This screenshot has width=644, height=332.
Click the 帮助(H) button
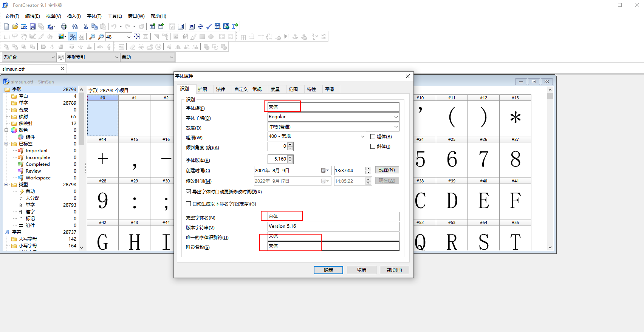pos(394,270)
